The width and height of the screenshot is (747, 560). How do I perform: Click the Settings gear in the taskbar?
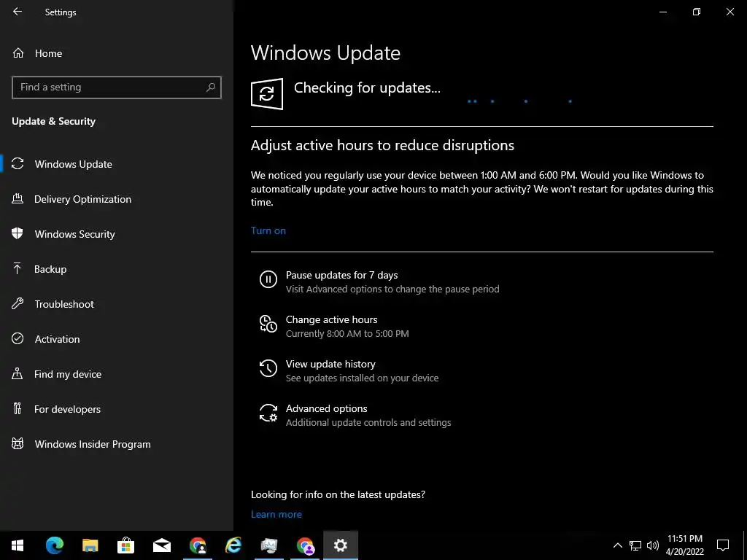(x=340, y=545)
